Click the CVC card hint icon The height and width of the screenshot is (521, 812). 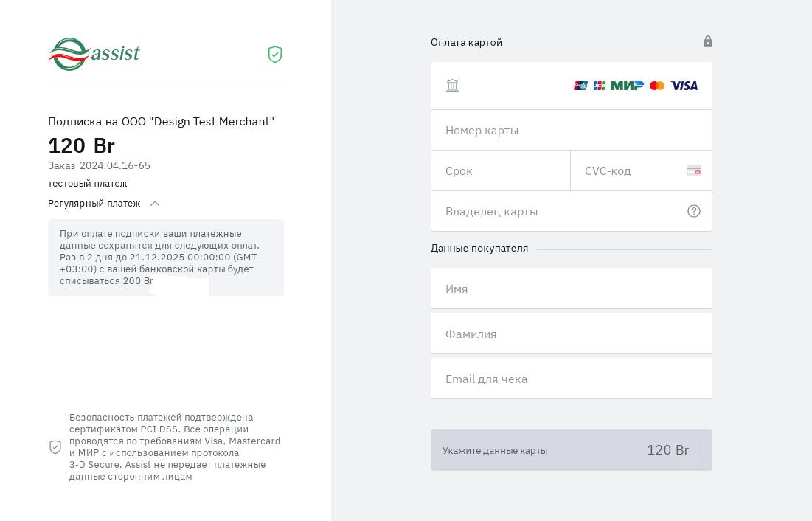(694, 170)
